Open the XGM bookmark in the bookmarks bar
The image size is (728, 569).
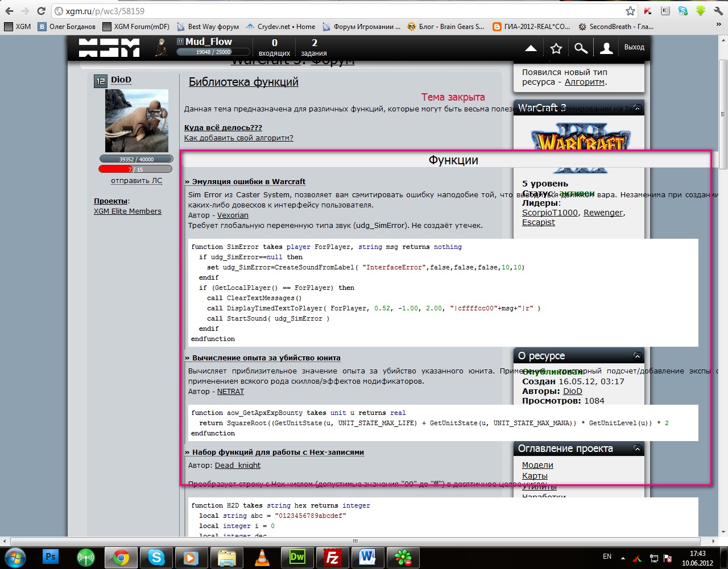tap(18, 26)
